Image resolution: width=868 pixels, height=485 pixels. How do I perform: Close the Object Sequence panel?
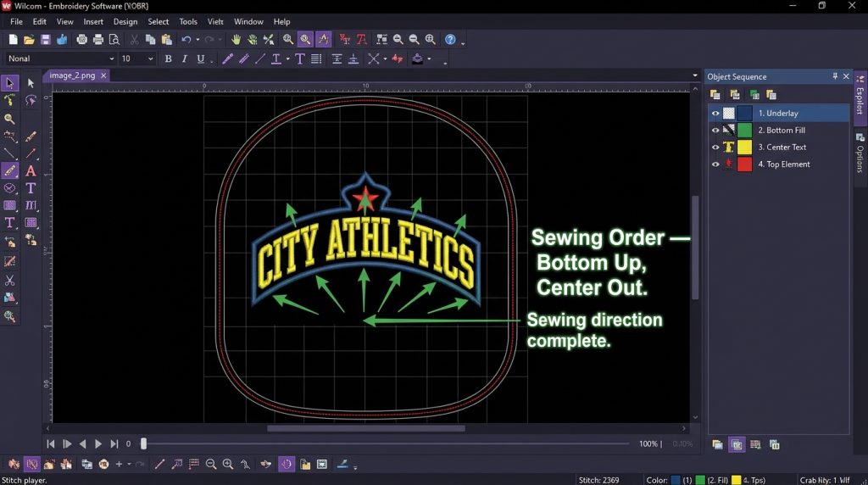(x=846, y=76)
